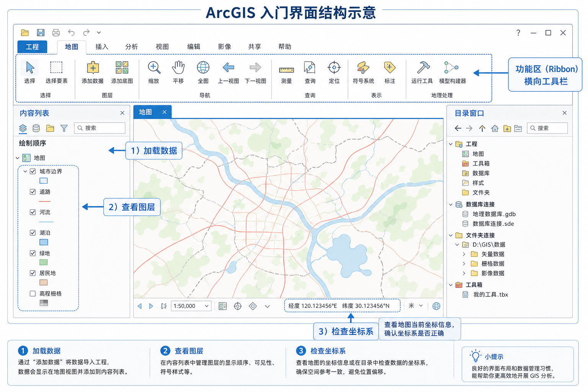Image resolution: width=588 pixels, height=392 pixels.
Task: Collapse the 文件夹连接 node
Action: (451, 235)
